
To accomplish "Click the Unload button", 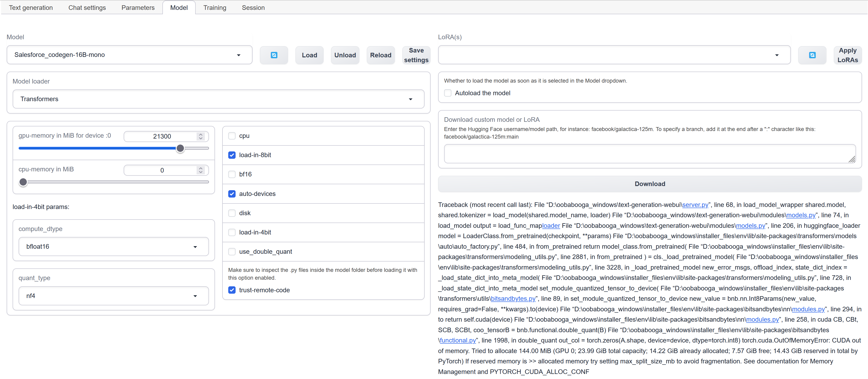I will [345, 55].
